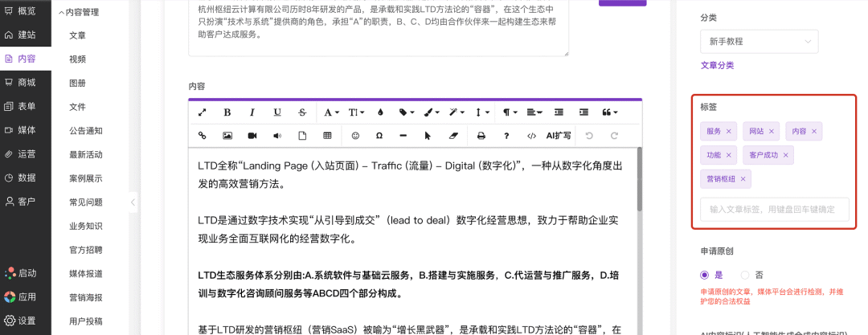Open the paragraph style magic wand dropdown
Screen dimensions: 868x335
tap(457, 112)
